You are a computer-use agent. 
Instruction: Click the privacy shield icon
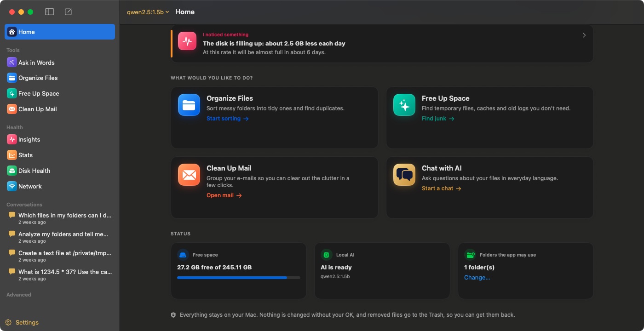coord(173,315)
